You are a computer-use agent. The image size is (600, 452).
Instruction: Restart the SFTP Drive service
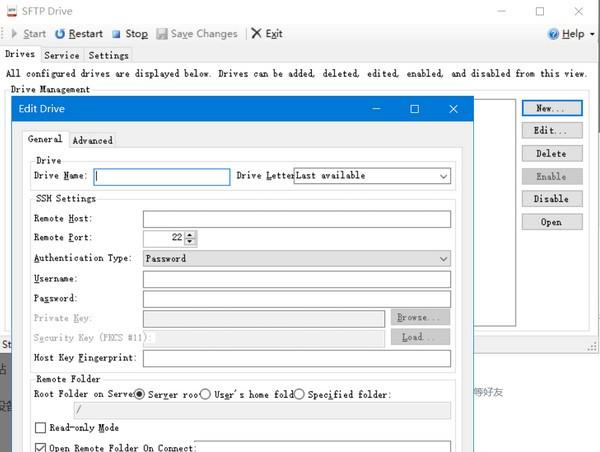point(79,34)
